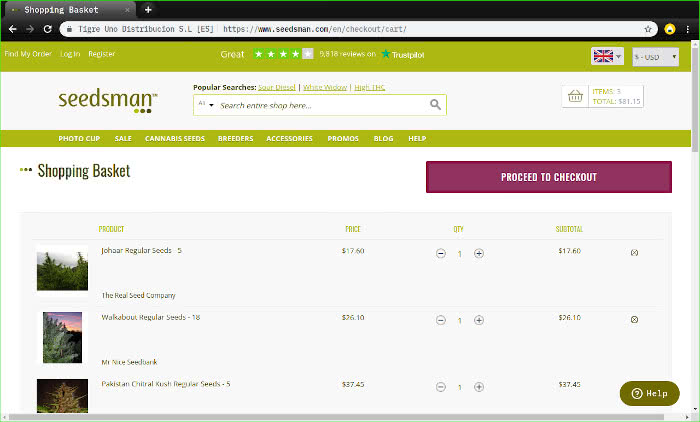700x422 pixels.
Task: Click the basket TOTAL $81.15 summary
Action: [x=616, y=101]
